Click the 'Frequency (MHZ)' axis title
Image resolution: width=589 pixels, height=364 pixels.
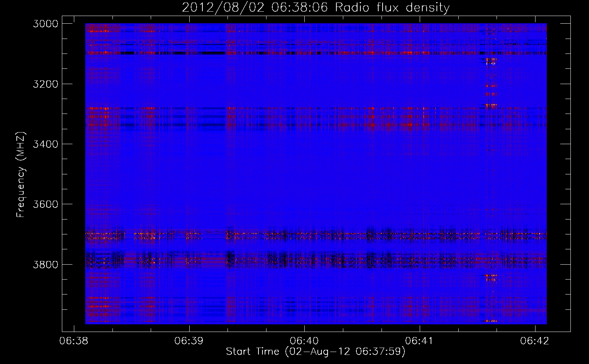(x=21, y=175)
